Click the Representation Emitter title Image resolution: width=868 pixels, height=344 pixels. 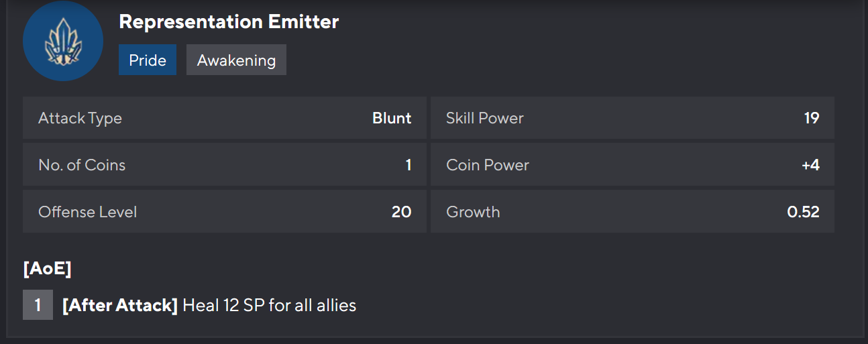pos(229,21)
